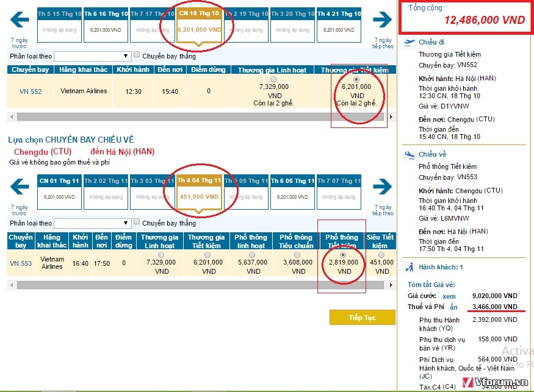534x392 pixels.
Task: Open Phân loại theo dropdown for outbound flights
Action: tap(92, 56)
